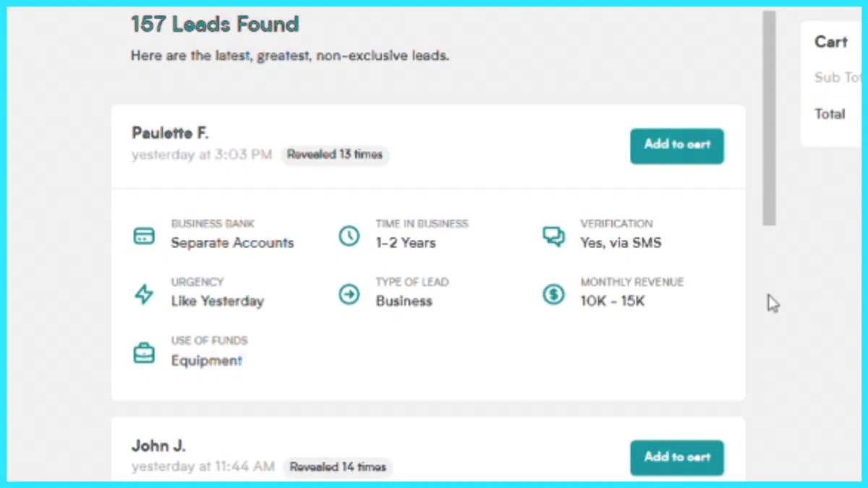Click the Time in Business clock icon
The height and width of the screenshot is (488, 868).
tap(349, 236)
